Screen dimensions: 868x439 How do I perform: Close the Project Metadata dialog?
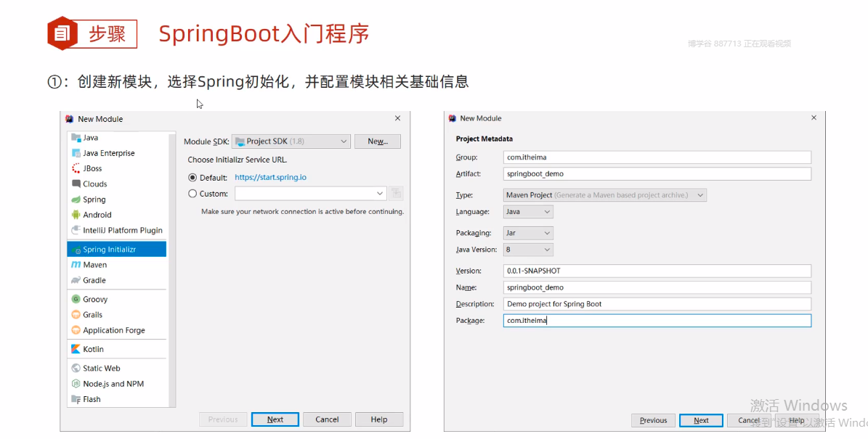[814, 118]
